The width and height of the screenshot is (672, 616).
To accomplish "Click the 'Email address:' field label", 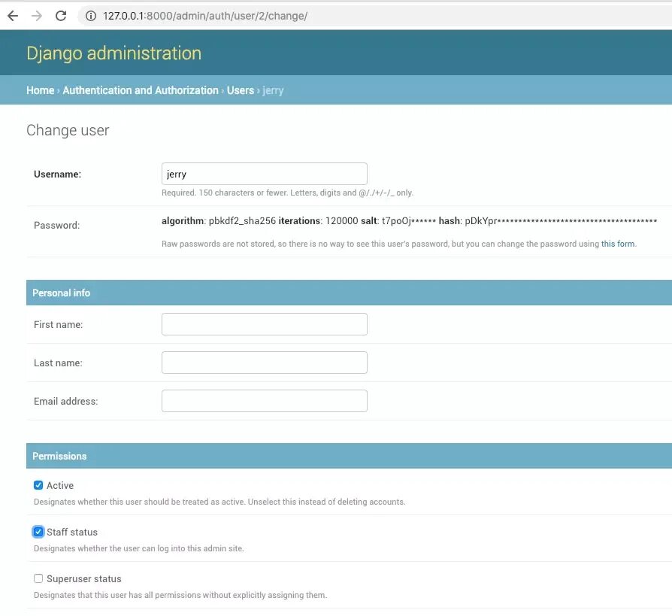I will click(x=66, y=401).
